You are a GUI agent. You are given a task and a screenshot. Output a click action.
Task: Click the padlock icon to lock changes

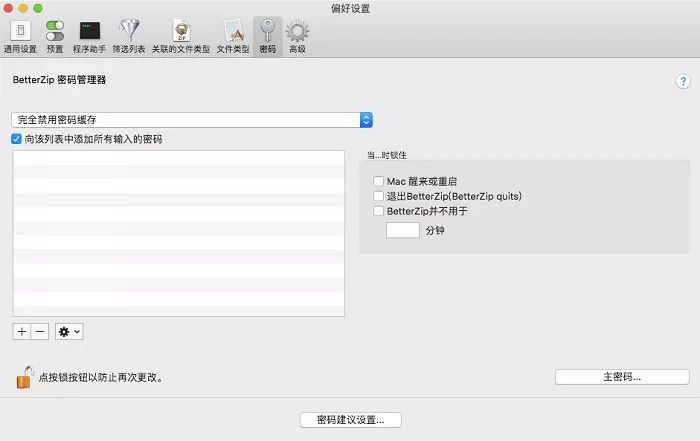(x=24, y=378)
